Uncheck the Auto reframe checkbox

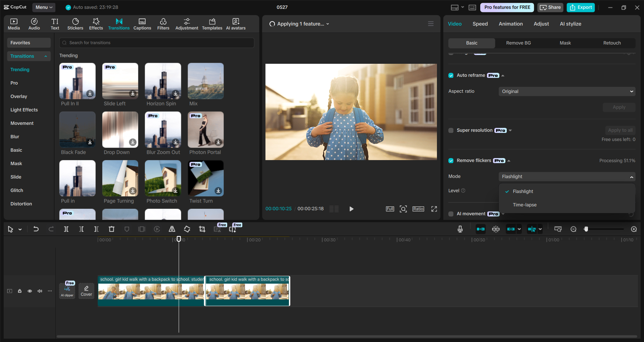click(x=451, y=75)
